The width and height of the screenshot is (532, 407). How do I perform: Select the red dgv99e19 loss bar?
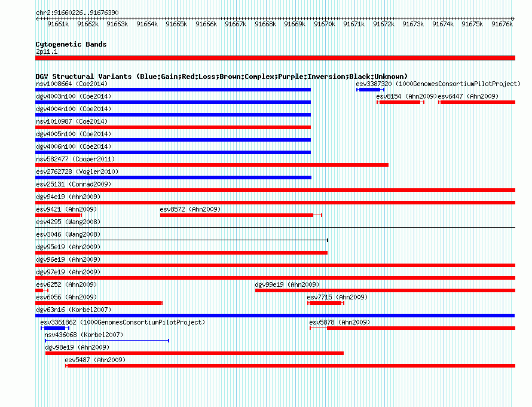[385, 290]
